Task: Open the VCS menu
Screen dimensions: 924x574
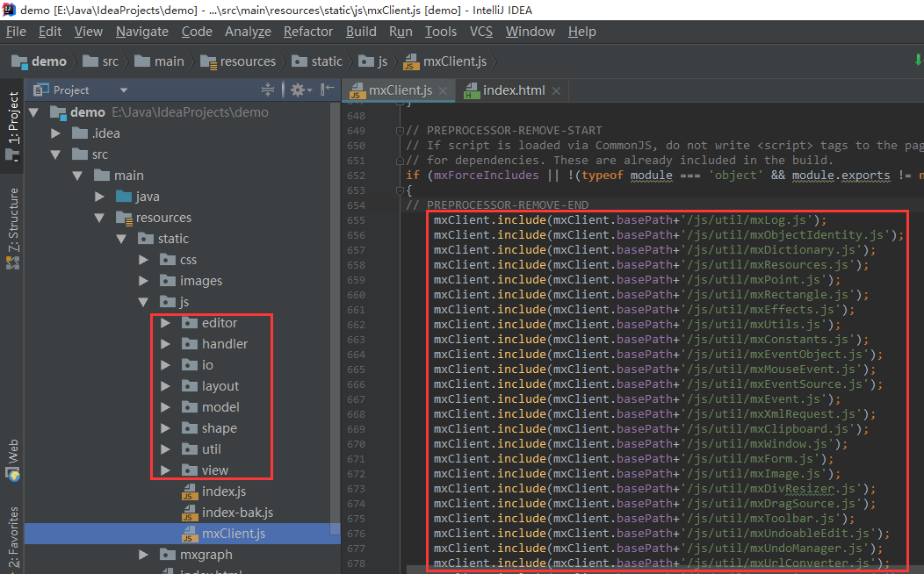Action: 480,32
